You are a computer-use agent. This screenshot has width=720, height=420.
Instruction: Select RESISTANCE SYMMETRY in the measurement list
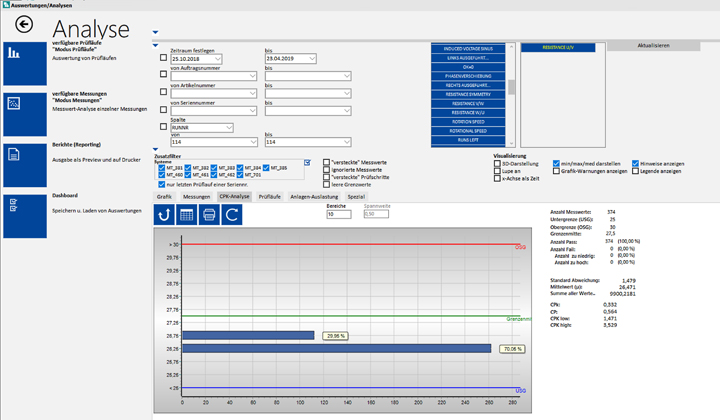tap(468, 94)
